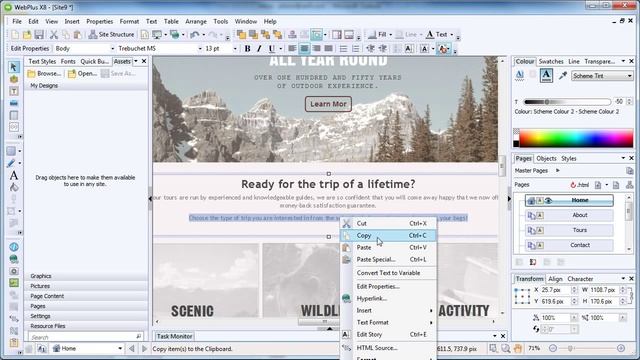Choose Hyperlink from the context menu
640x360 pixels.
pos(388,298)
